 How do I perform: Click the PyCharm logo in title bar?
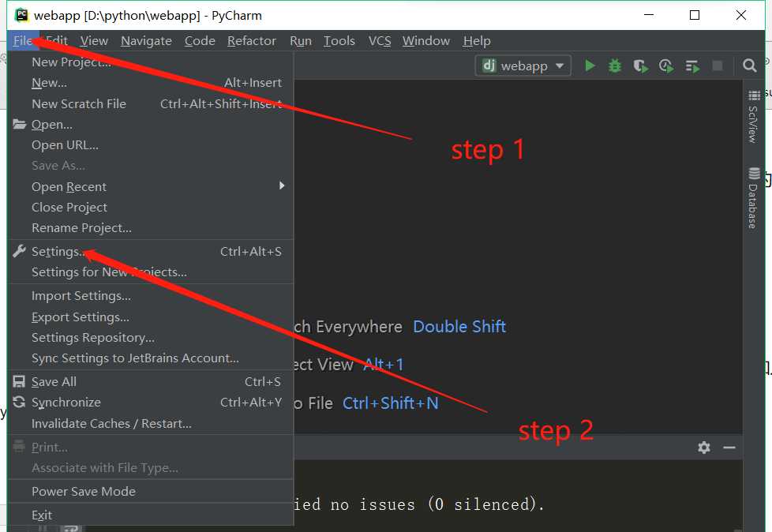pos(21,15)
